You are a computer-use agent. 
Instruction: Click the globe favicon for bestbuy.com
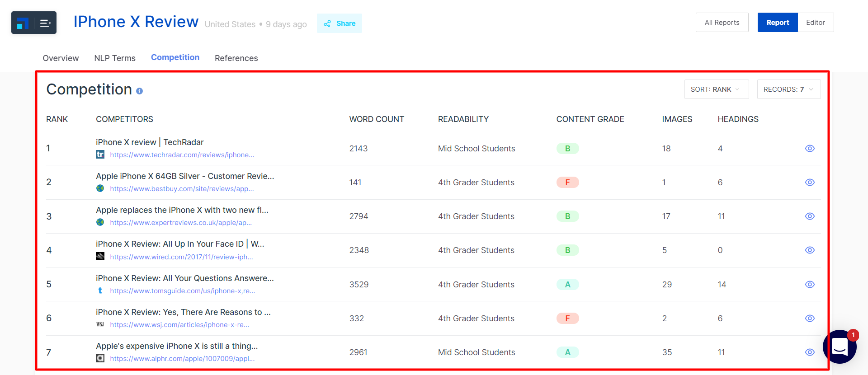coord(100,188)
